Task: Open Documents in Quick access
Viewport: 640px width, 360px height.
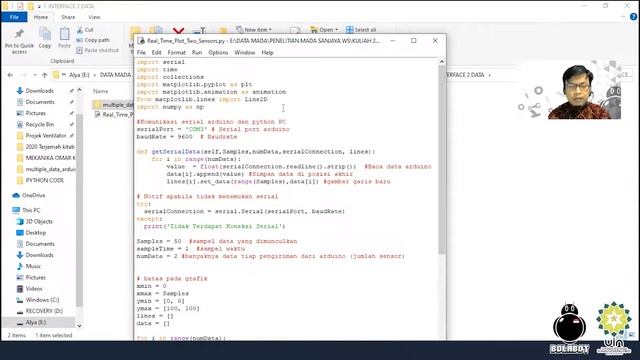Action: 40,102
